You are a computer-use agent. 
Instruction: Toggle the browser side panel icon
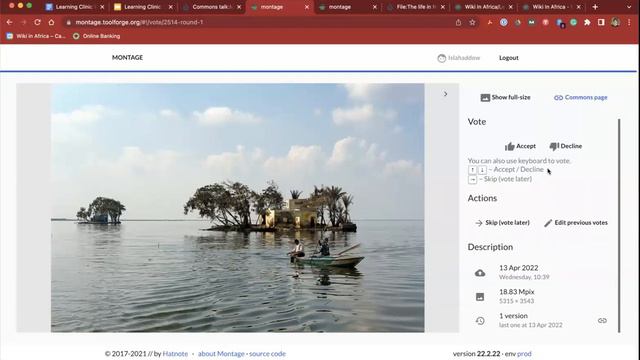coord(601,22)
